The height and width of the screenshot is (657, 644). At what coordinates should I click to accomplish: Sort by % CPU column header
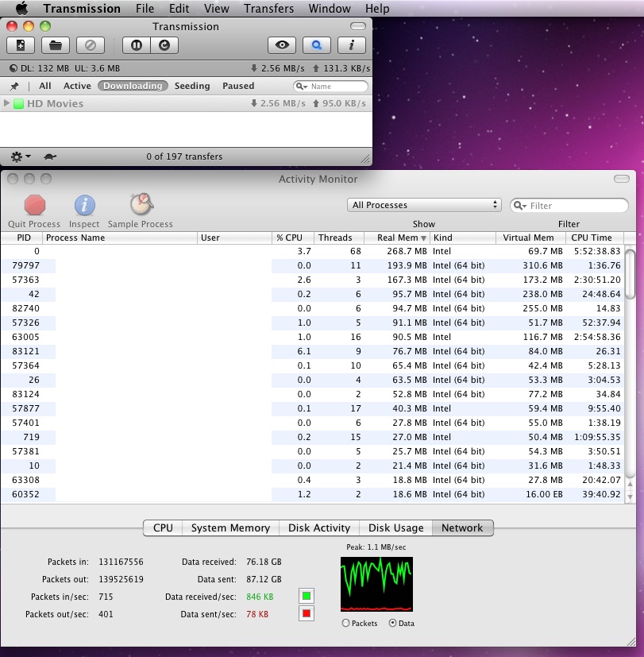click(293, 238)
